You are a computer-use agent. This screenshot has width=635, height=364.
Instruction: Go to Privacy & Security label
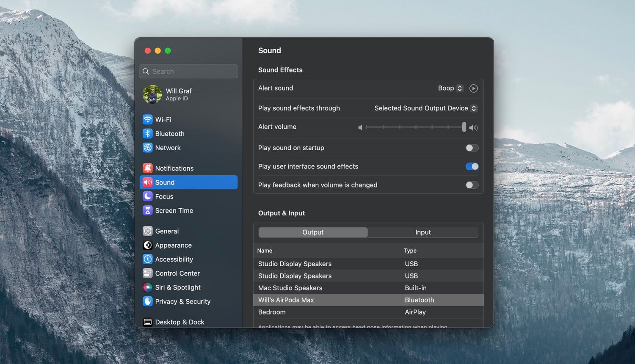pyautogui.click(x=183, y=301)
